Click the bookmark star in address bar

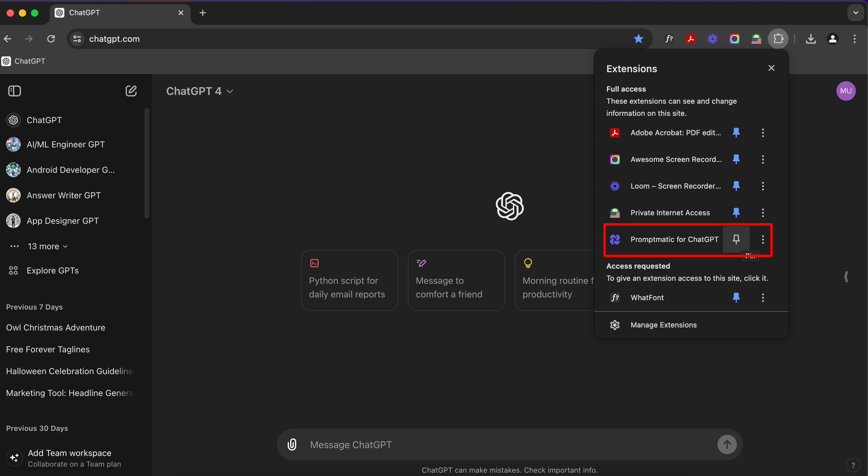[638, 39]
